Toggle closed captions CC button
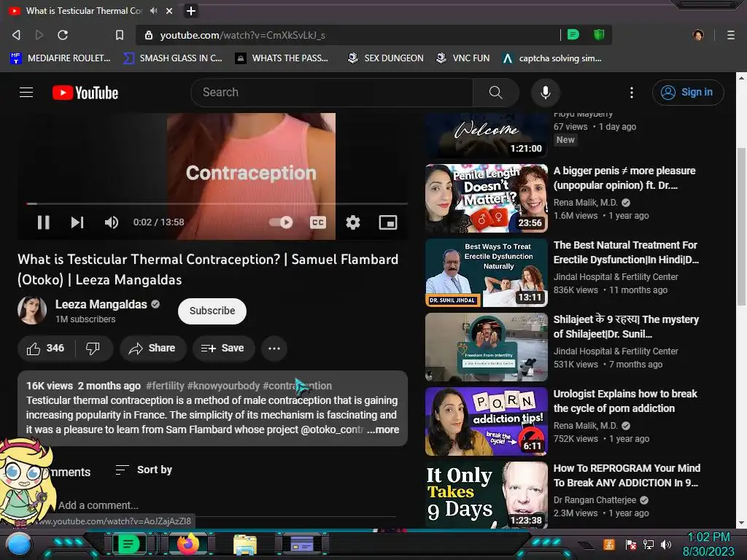 (x=318, y=222)
